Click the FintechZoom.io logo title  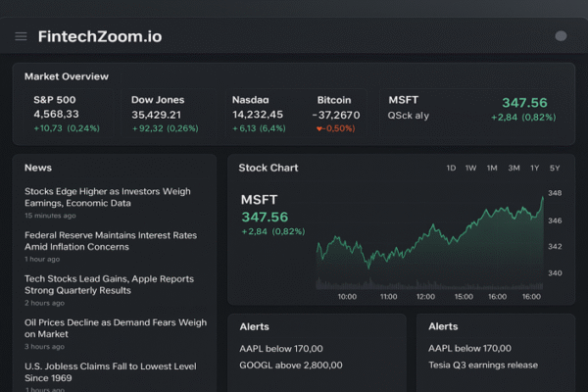(x=100, y=36)
